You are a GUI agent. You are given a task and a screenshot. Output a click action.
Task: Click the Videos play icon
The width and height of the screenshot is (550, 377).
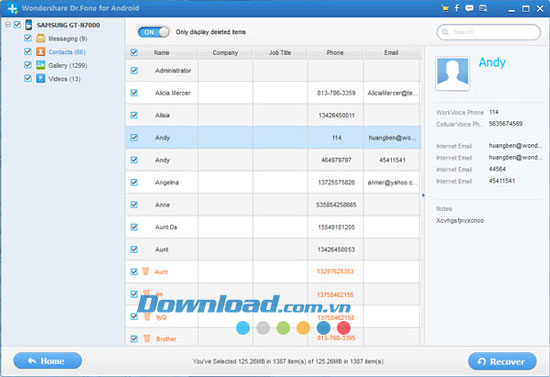(41, 79)
